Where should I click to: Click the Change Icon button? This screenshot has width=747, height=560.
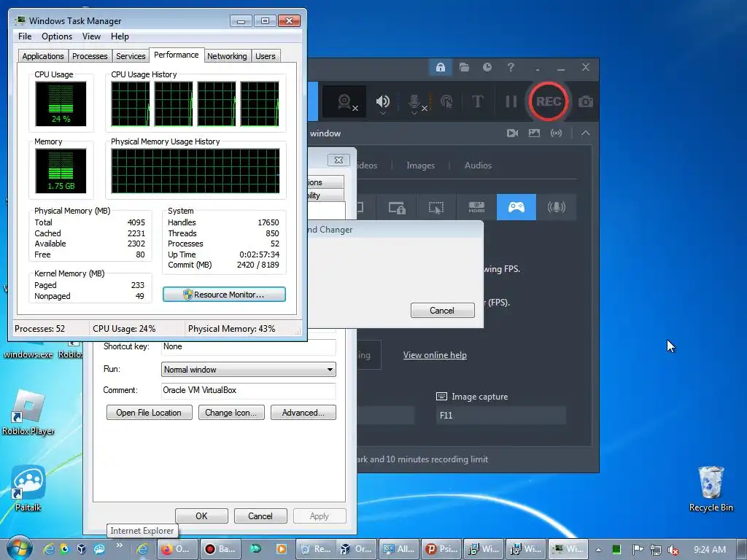pyautogui.click(x=231, y=413)
